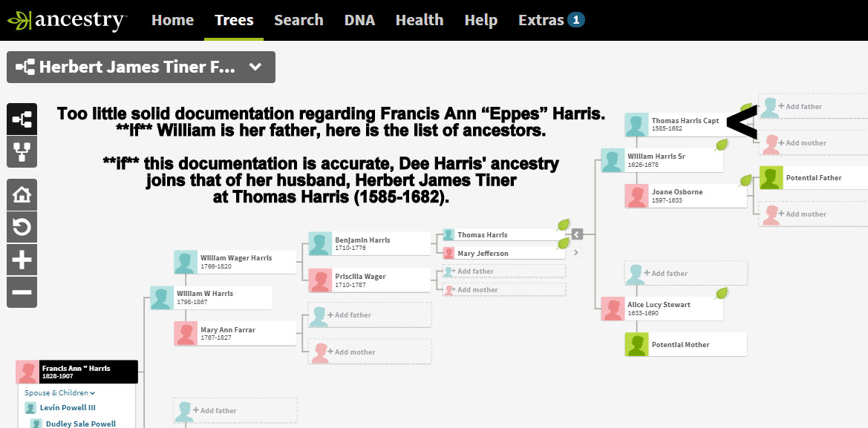Click leaf hint beside Thomas Harris

(563, 225)
